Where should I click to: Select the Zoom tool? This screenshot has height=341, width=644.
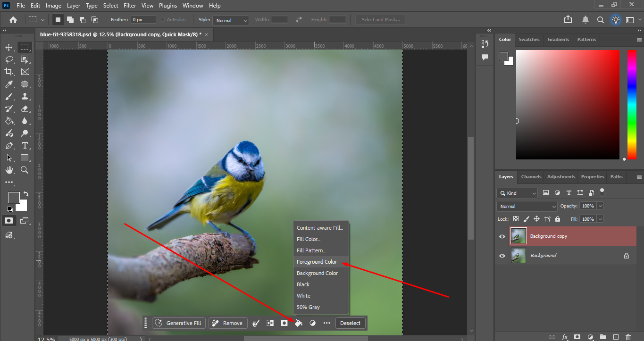25,170
